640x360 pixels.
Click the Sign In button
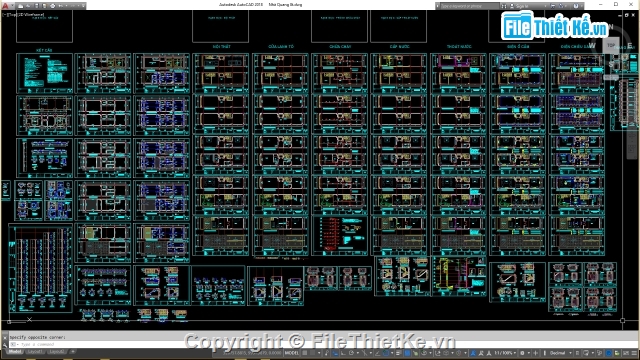pyautogui.click(x=522, y=6)
